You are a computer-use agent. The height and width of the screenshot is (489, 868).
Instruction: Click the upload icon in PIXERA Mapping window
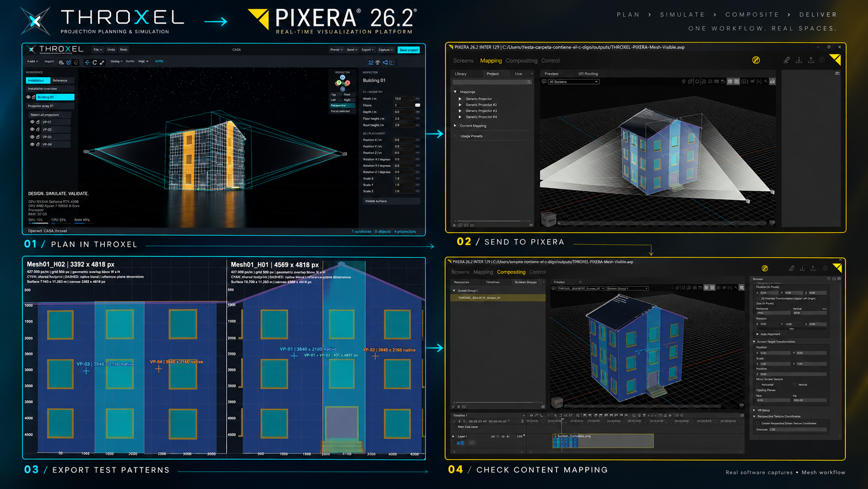pos(811,60)
